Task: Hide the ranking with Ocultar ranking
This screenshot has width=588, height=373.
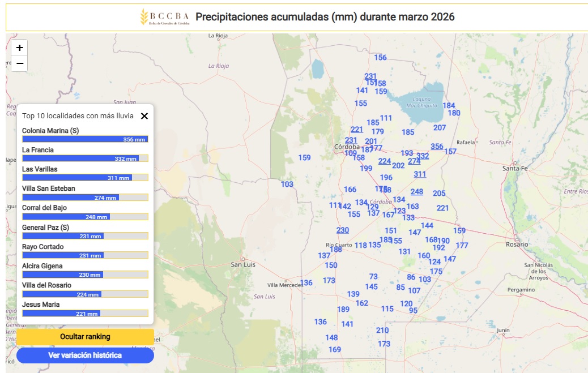Action: click(x=85, y=337)
